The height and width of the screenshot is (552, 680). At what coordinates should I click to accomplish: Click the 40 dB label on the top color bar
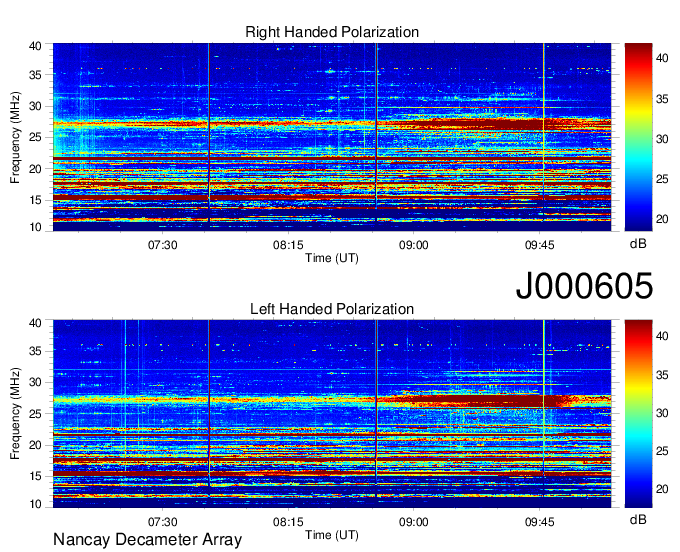(x=662, y=59)
